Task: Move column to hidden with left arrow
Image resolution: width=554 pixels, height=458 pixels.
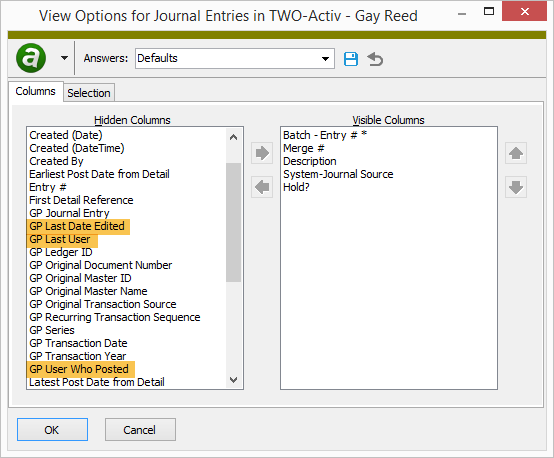Action: click(x=262, y=187)
